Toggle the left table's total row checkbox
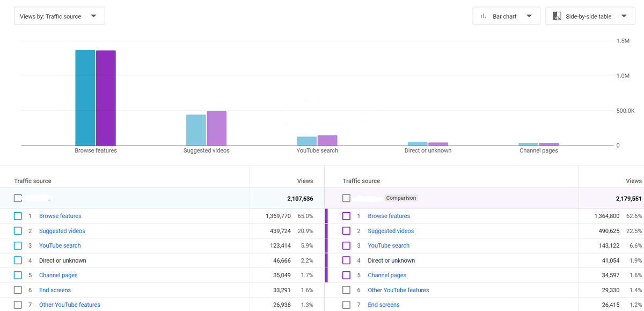This screenshot has width=644, height=311. click(18, 198)
